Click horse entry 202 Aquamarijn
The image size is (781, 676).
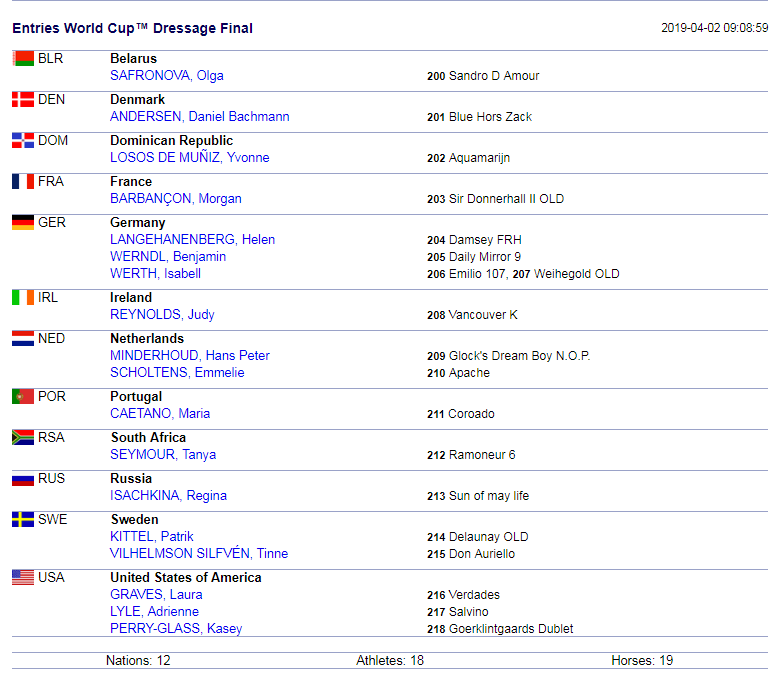[x=469, y=158]
